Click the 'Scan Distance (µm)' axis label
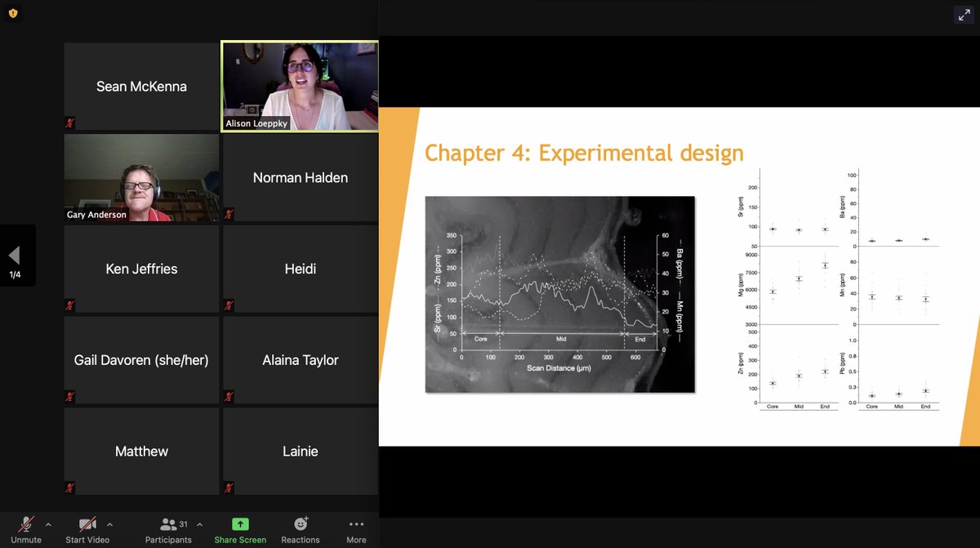This screenshot has width=980, height=548. [x=559, y=368]
